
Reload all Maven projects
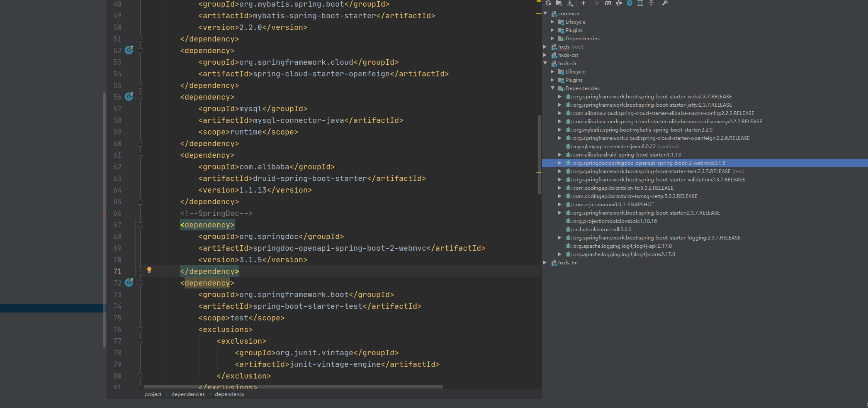coord(548,3)
